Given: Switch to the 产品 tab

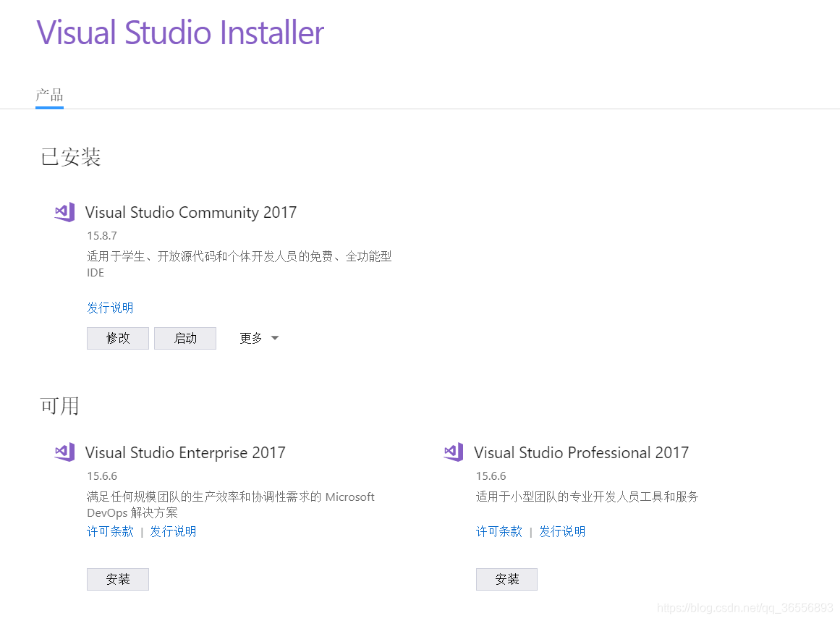Looking at the screenshot, I should point(49,96).
